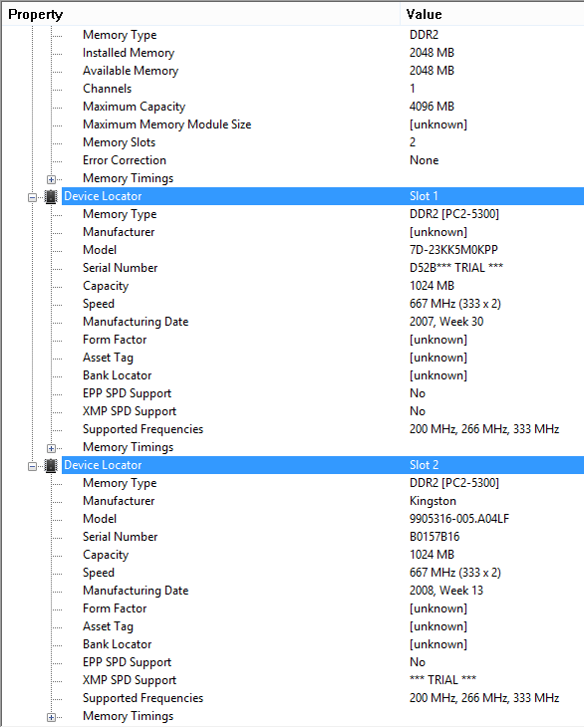Select the Maximum Capacity row
The width and height of the screenshot is (584, 728).
pyautogui.click(x=323, y=107)
